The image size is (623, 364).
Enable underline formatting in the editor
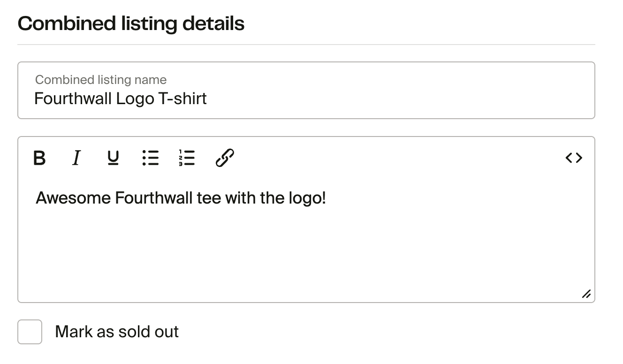[x=113, y=158]
